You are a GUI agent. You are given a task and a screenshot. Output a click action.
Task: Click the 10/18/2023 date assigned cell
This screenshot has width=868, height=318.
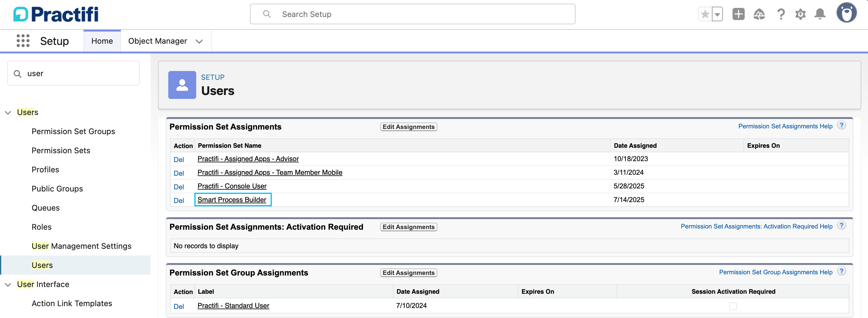click(x=630, y=159)
